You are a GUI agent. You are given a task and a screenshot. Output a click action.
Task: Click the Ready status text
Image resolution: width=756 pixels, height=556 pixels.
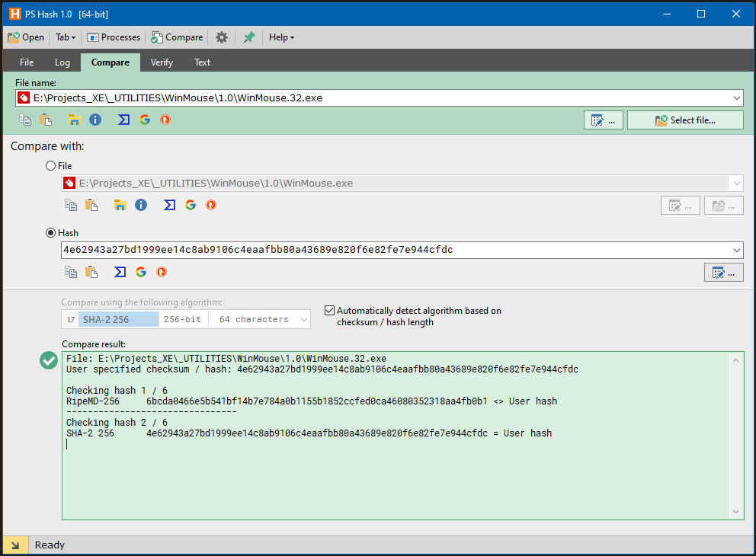click(x=50, y=545)
